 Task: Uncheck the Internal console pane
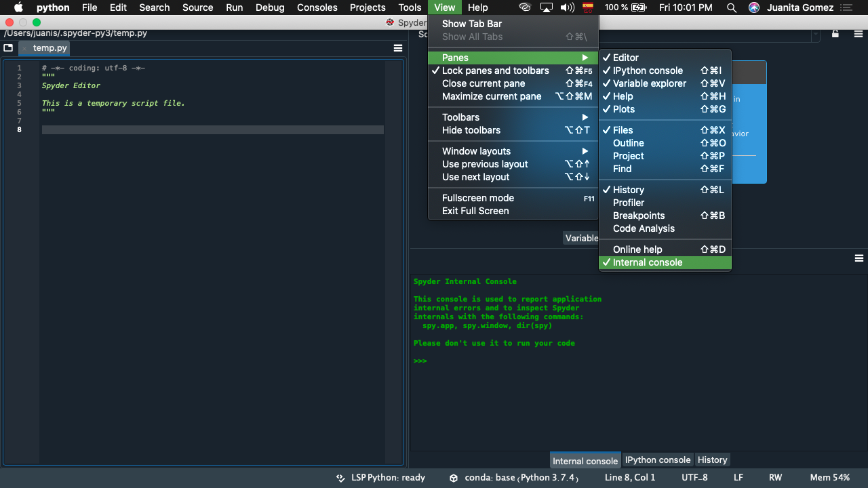click(x=665, y=262)
